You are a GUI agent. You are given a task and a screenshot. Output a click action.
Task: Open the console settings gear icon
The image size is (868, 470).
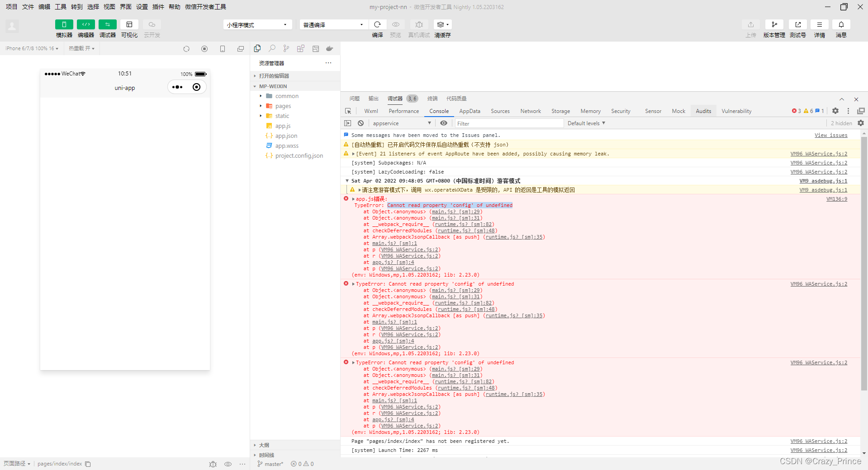tap(861, 123)
